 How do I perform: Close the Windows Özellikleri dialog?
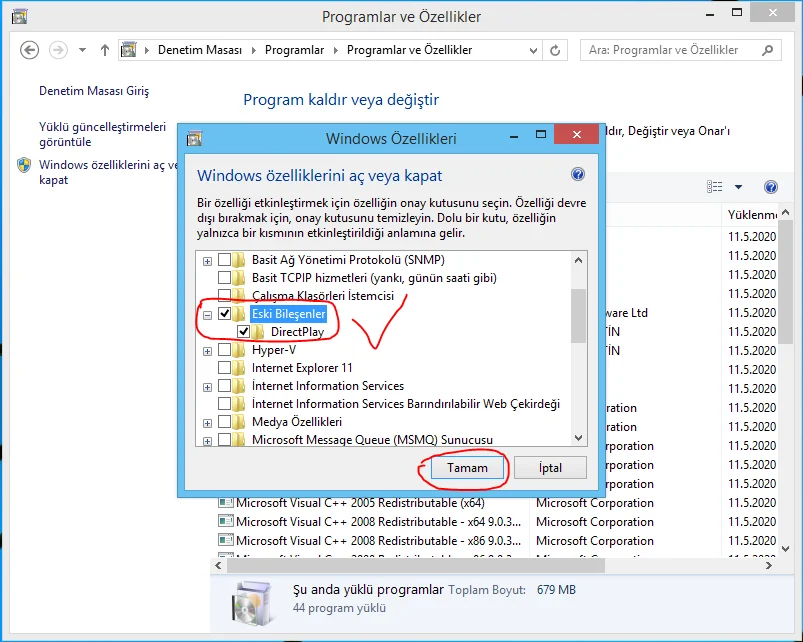[x=577, y=135]
